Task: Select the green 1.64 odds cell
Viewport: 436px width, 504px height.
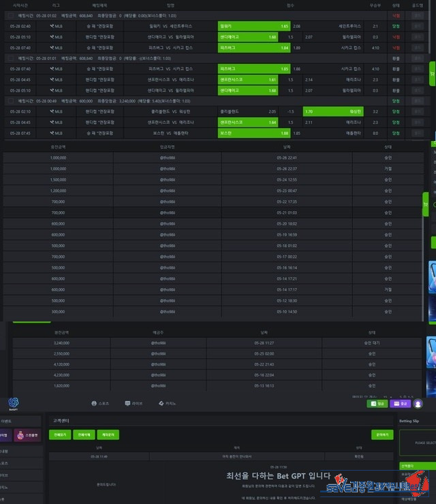Action: click(x=248, y=123)
